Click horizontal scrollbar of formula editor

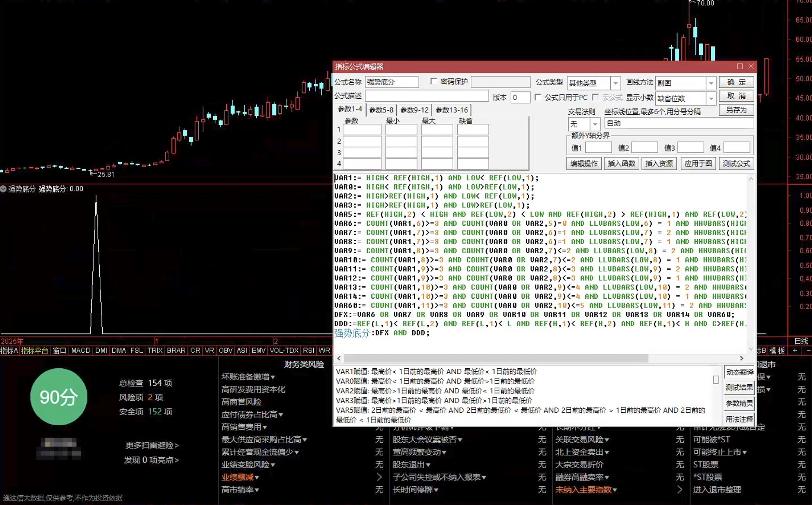496,358
